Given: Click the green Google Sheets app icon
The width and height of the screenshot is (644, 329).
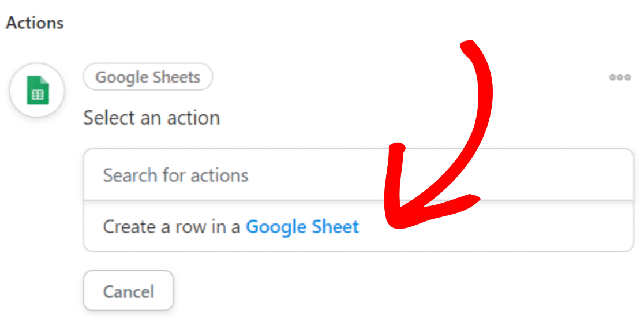Looking at the screenshot, I should [x=38, y=91].
